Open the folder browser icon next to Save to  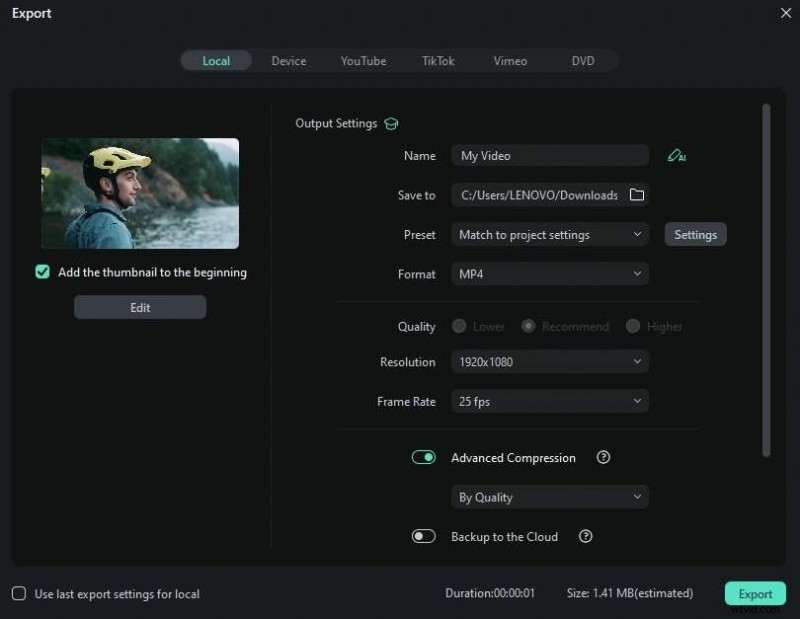click(x=637, y=195)
